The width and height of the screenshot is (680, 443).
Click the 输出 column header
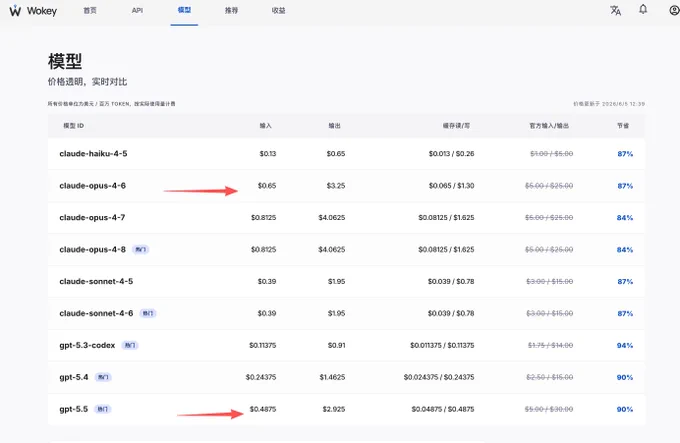[334, 126]
